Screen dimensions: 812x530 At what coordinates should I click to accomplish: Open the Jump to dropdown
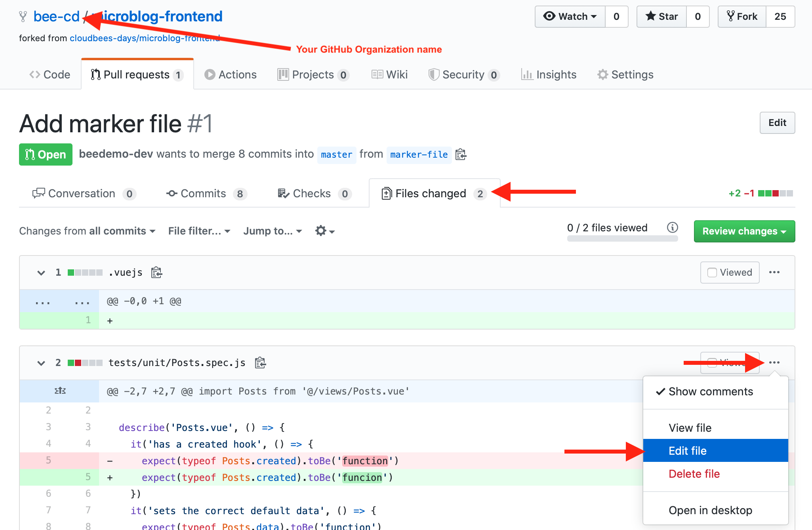(273, 231)
